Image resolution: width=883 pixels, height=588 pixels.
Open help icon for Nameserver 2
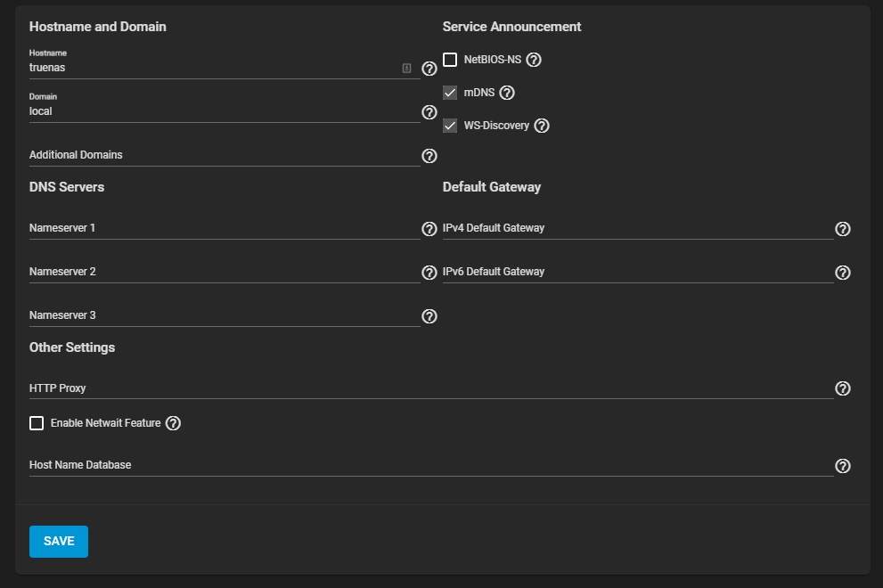429,273
